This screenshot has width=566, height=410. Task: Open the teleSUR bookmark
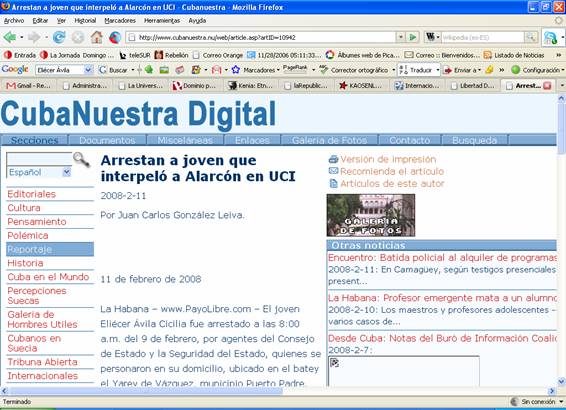[135, 55]
